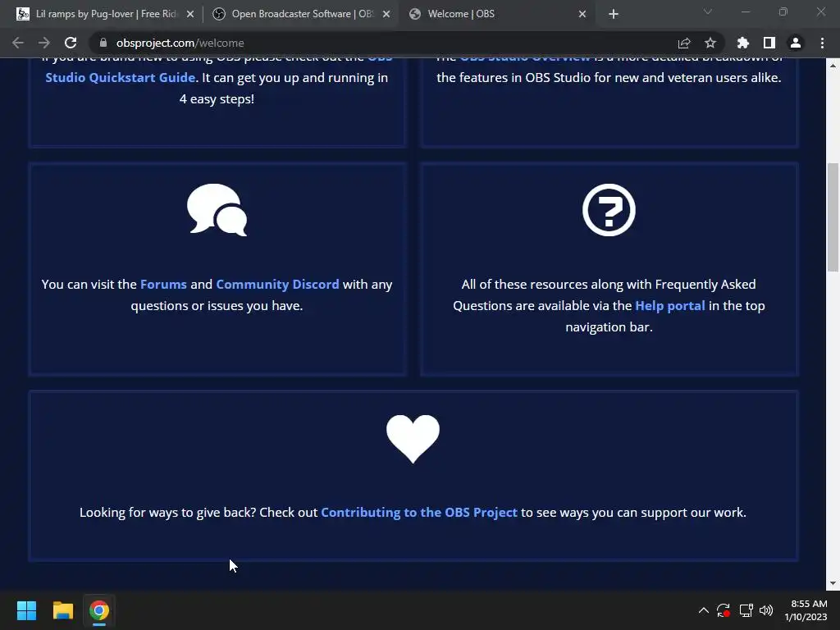Click the question mark circle icon

(609, 209)
